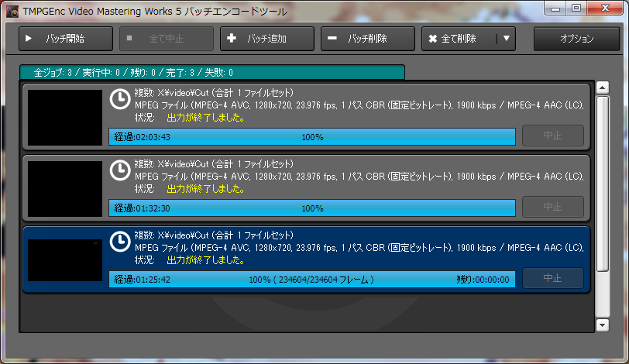629x364 pixels.
Task: Click the MPEG ファイル details line of the 01:25:42 job
Action: point(359,248)
